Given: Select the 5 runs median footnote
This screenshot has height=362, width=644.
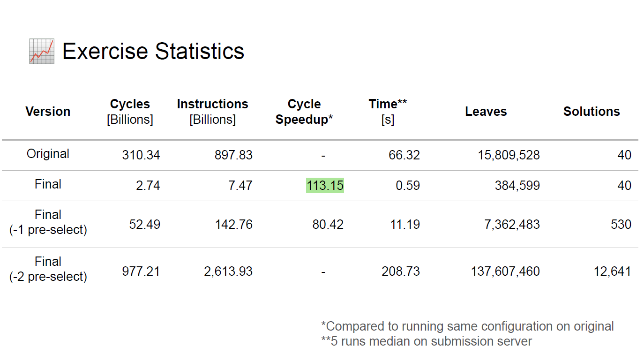Looking at the screenshot, I should coord(426,341).
